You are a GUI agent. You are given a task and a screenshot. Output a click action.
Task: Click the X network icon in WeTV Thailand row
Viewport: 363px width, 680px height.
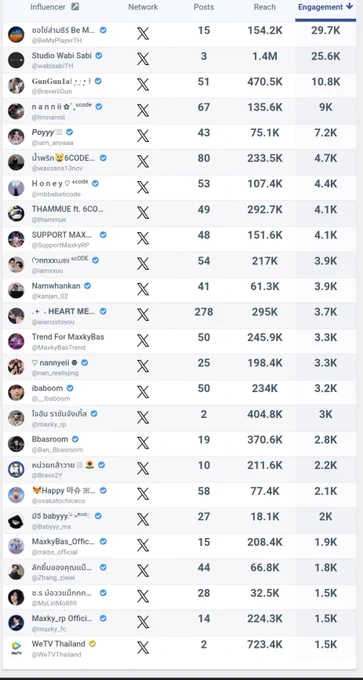(143, 647)
